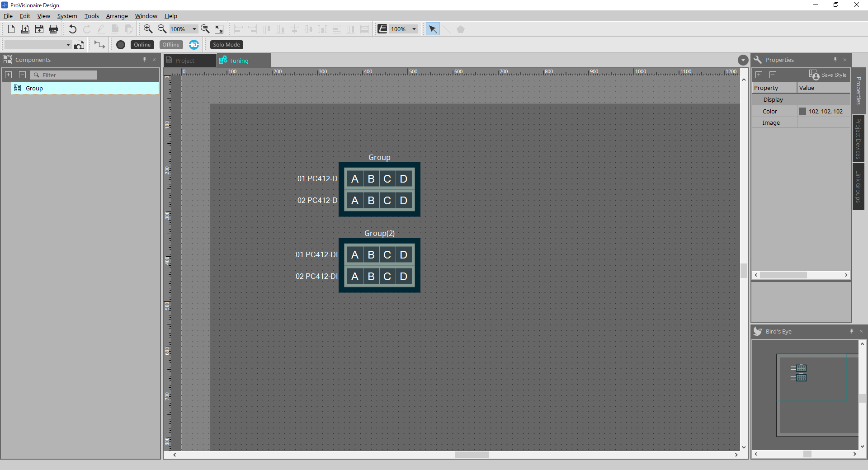Click the snapshot camera icon
This screenshot has height=470, width=868.
(79, 45)
